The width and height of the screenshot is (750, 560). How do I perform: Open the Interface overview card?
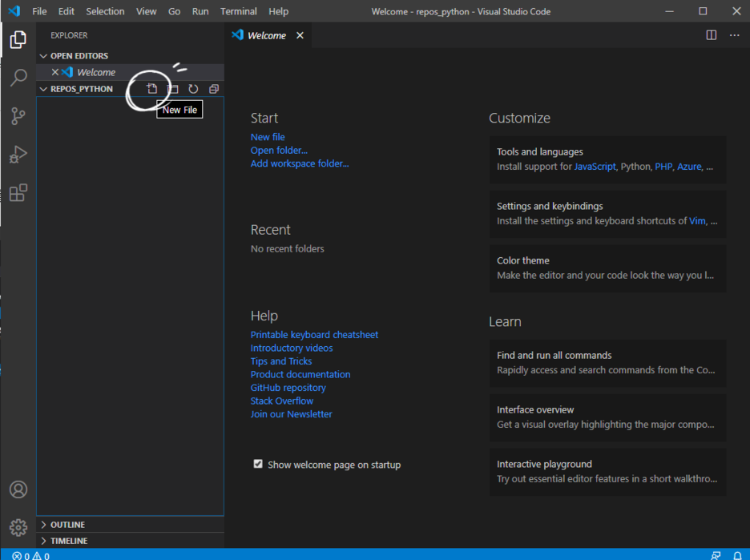coord(607,417)
